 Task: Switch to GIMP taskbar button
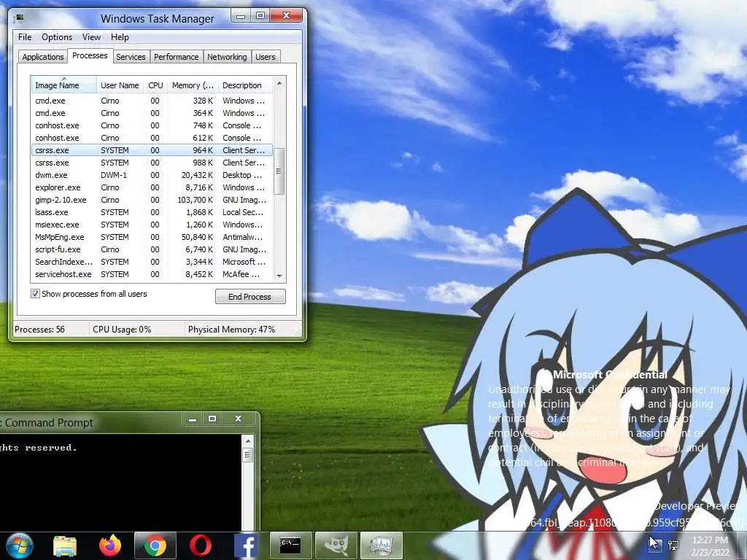336,545
